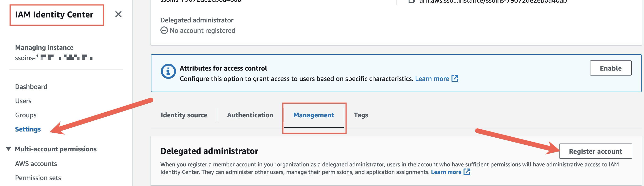
Task: Open AWS accounts under Multi-account permissions
Action: click(36, 164)
